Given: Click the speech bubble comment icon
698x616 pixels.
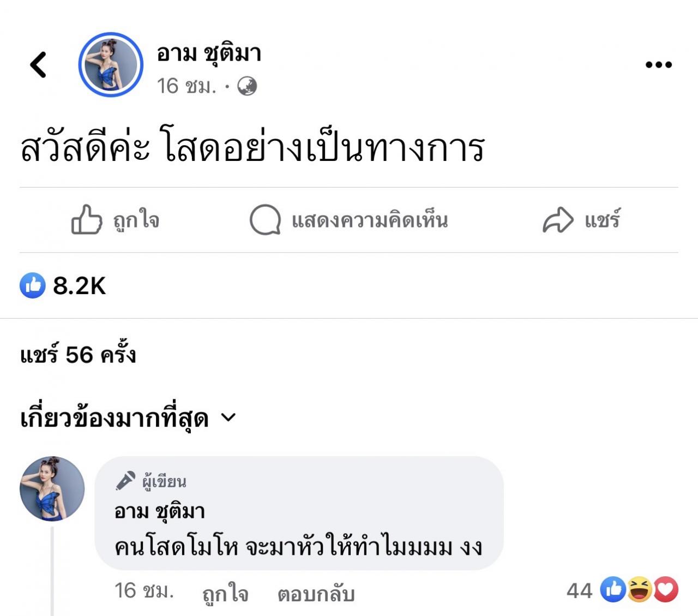Looking at the screenshot, I should (x=265, y=220).
